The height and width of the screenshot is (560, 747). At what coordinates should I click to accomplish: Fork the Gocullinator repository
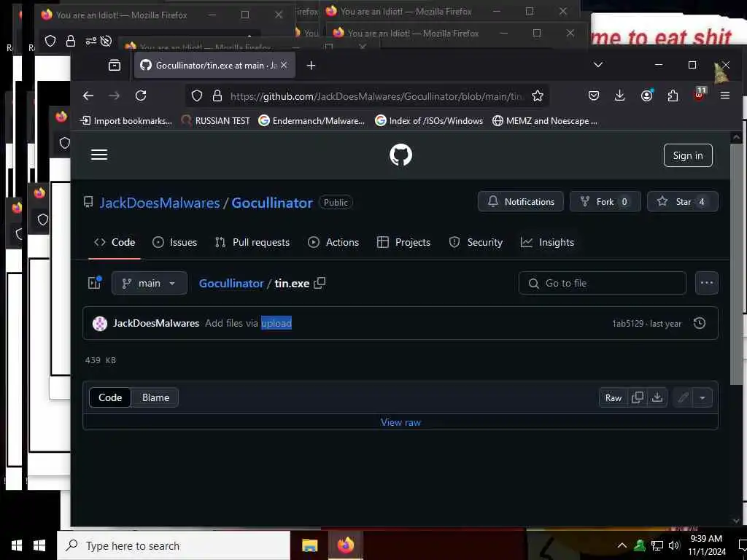(x=605, y=201)
